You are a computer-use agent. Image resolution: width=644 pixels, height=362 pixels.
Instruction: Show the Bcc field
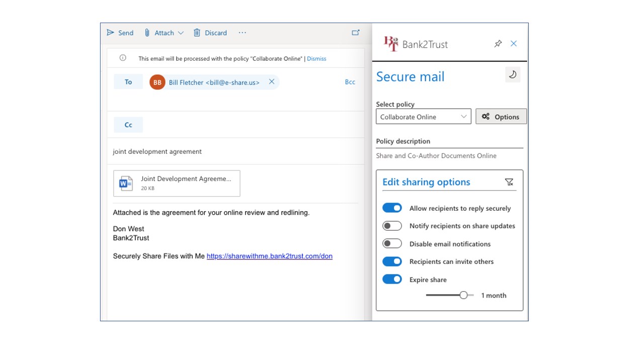(x=350, y=82)
